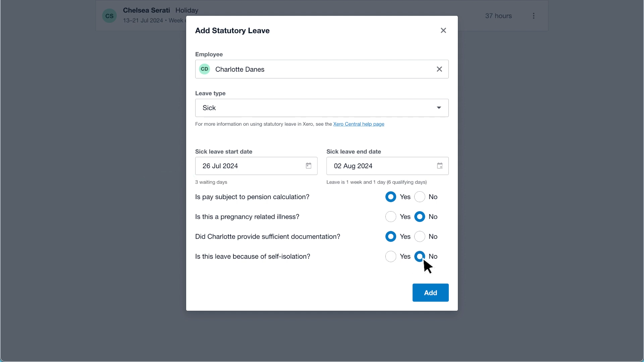
Task: Click the sick leave end date calendar icon
Action: tap(439, 166)
